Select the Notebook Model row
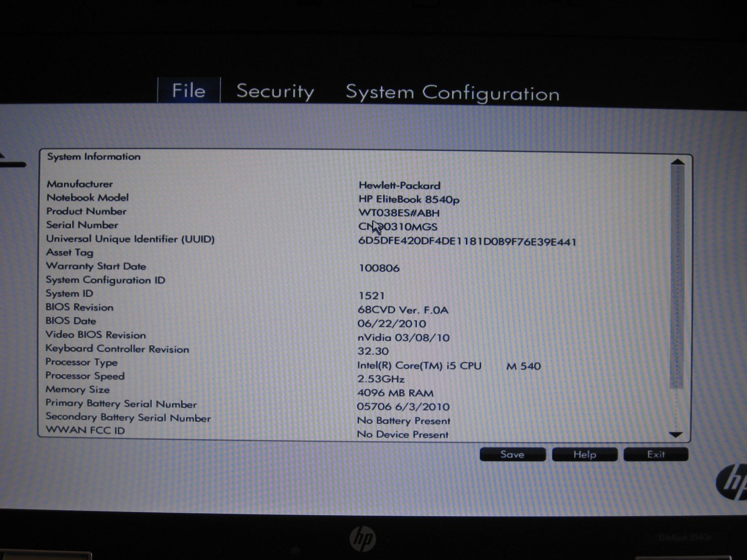Screen dimensions: 747x560 88,198
